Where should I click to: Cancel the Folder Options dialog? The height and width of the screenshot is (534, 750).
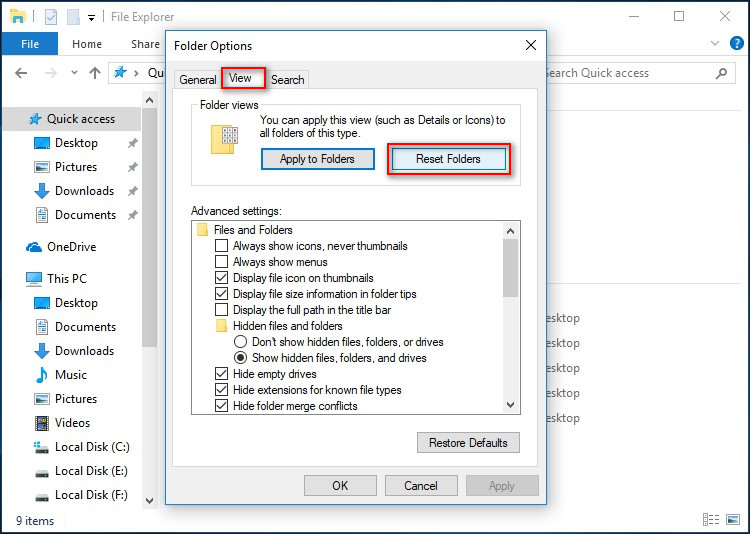click(421, 486)
